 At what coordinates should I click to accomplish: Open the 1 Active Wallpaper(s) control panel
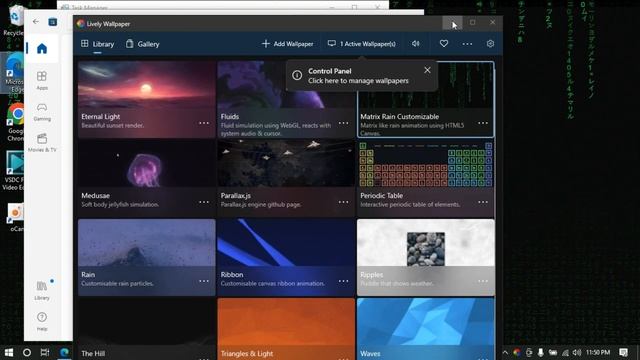[x=362, y=44]
